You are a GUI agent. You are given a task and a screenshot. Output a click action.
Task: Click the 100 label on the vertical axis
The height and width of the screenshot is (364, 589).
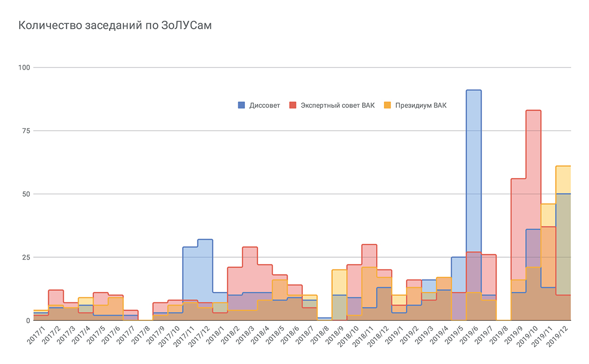[25, 67]
